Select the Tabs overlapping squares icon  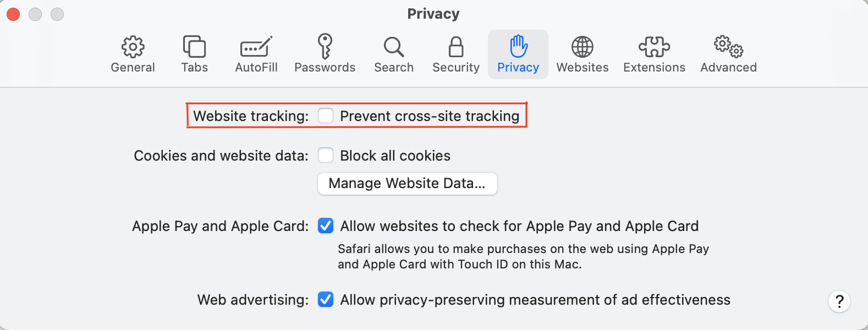click(194, 47)
